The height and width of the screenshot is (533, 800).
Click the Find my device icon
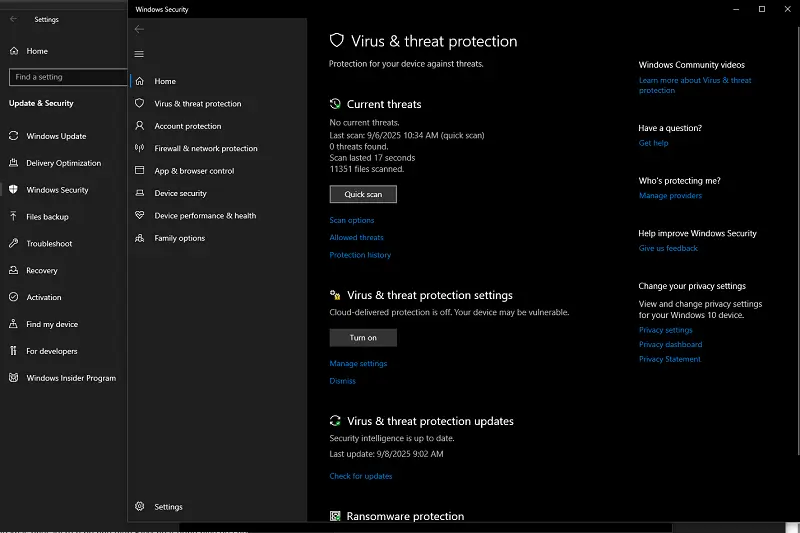click(x=14, y=324)
